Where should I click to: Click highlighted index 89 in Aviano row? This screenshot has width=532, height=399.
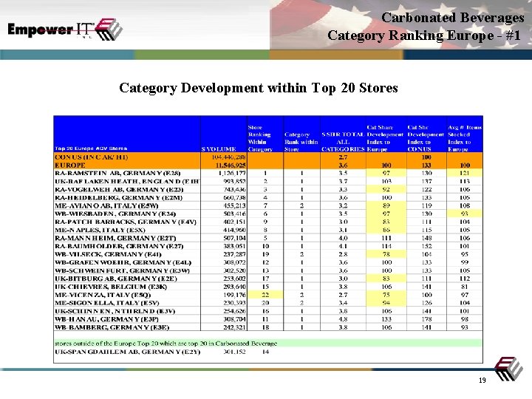[x=386, y=206]
